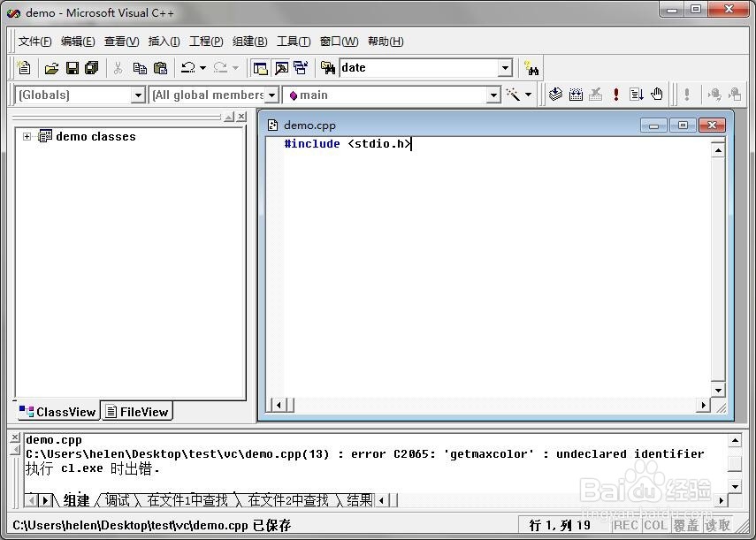Click the Find in Files icon
Screen dimensions: 756x540
coord(328,68)
